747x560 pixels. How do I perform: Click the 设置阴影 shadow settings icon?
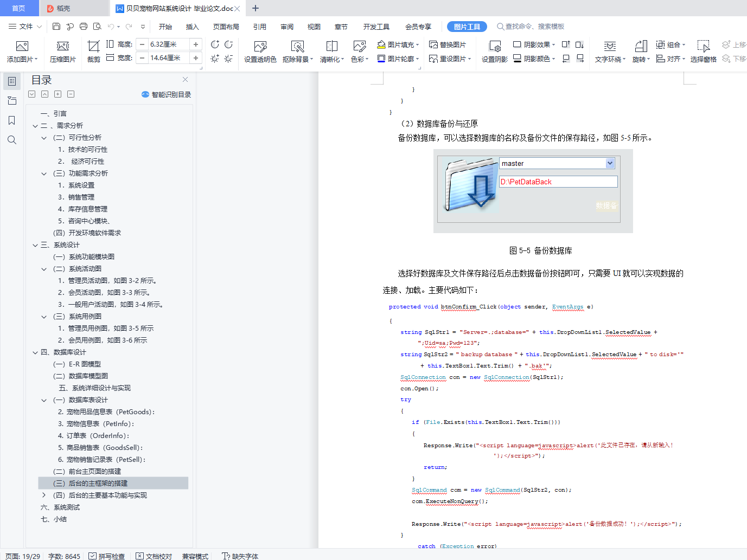495,47
